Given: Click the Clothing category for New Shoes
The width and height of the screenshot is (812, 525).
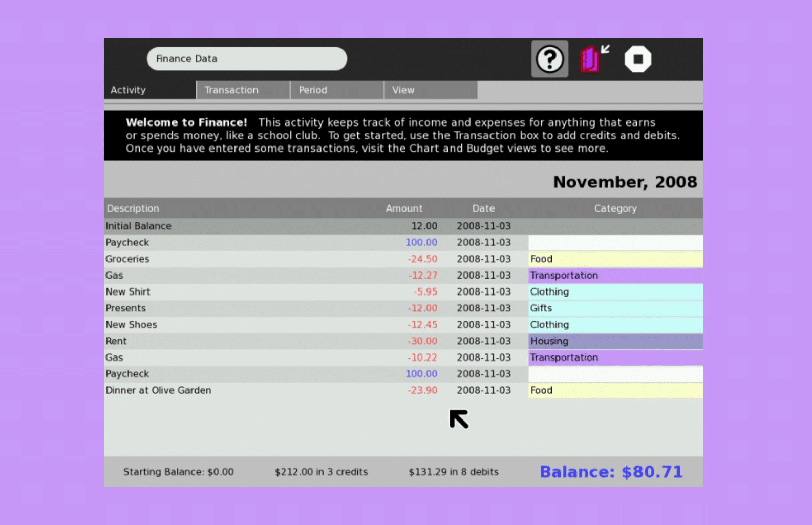Looking at the screenshot, I should 615,324.
